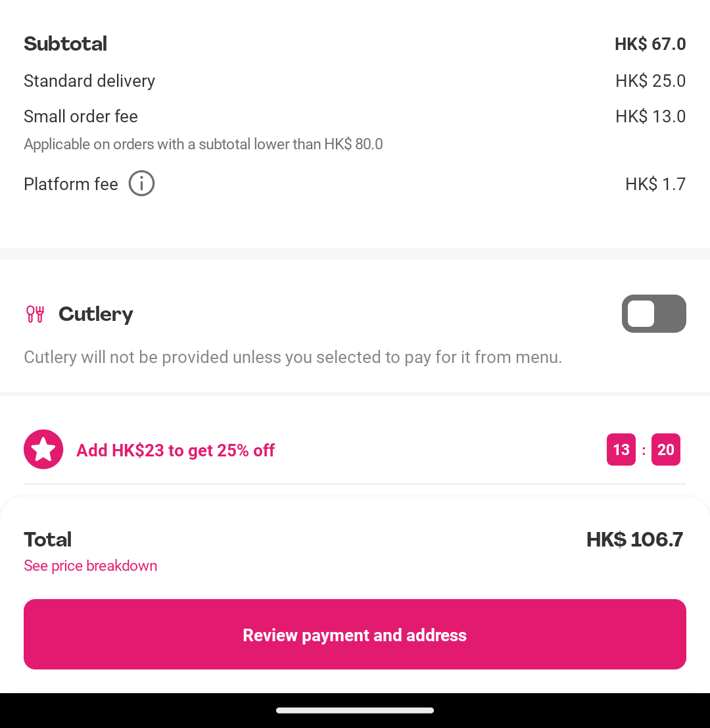Tap the 20 seconds countdown box
The width and height of the screenshot is (710, 728).
(x=666, y=449)
